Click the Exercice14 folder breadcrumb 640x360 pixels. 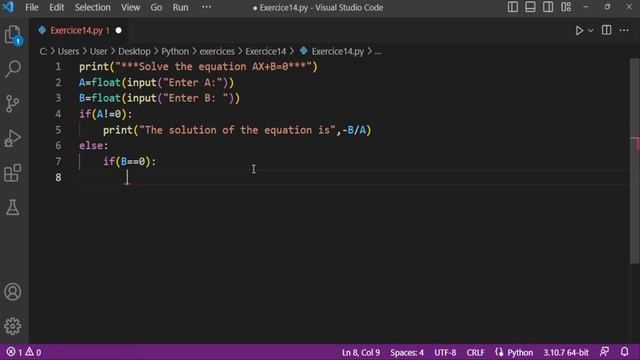click(266, 51)
